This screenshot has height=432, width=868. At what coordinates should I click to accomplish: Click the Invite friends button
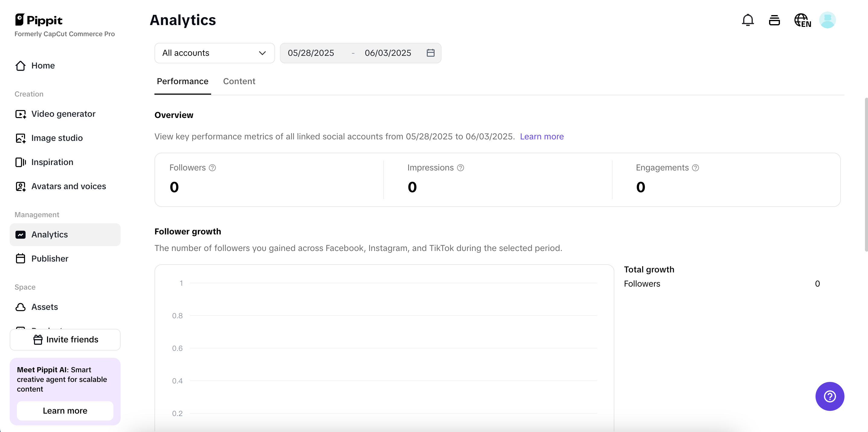pyautogui.click(x=65, y=339)
